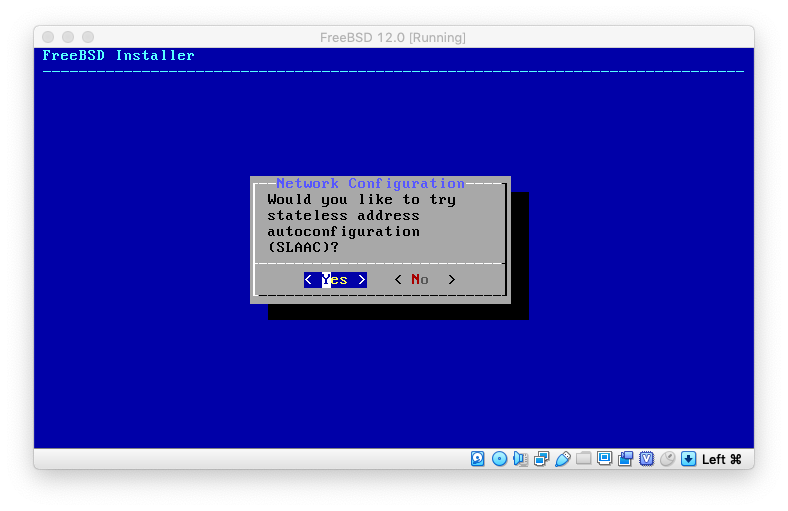The width and height of the screenshot is (788, 511).
Task: Click the SLAAC question text in dialog
Action: coord(361,223)
